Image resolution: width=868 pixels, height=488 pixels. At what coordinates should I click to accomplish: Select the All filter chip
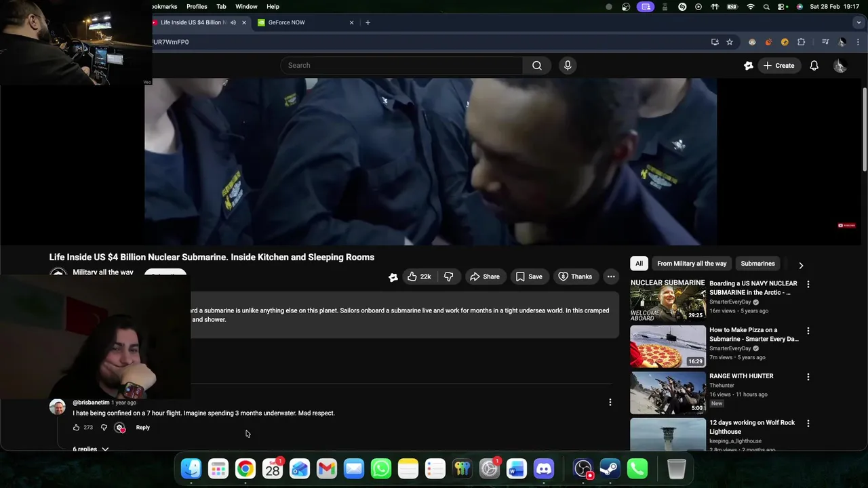pyautogui.click(x=639, y=264)
